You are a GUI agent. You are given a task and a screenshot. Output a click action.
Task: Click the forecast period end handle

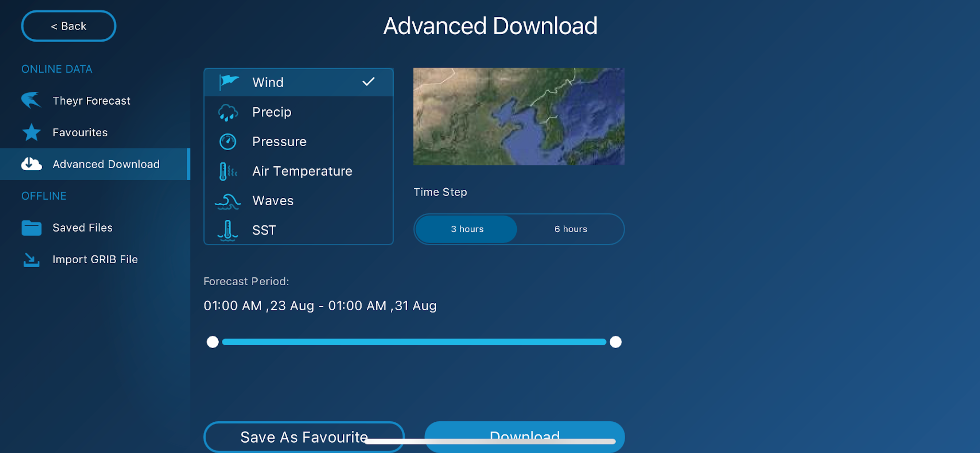tap(615, 342)
